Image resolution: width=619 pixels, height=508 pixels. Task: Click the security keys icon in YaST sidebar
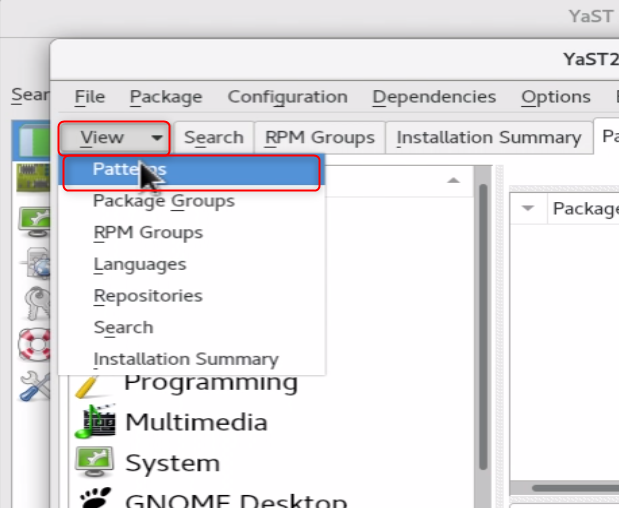[38, 303]
